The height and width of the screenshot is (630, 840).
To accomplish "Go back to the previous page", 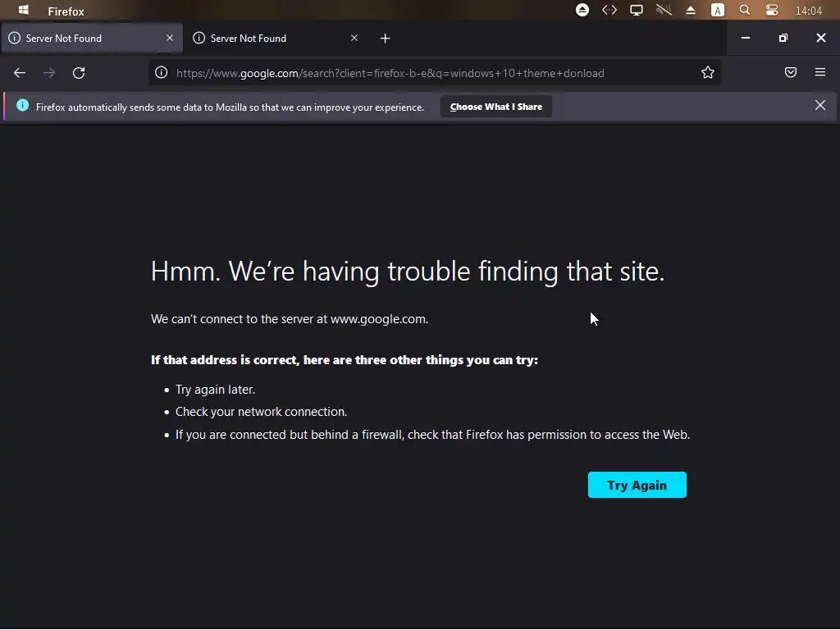I will [x=20, y=73].
